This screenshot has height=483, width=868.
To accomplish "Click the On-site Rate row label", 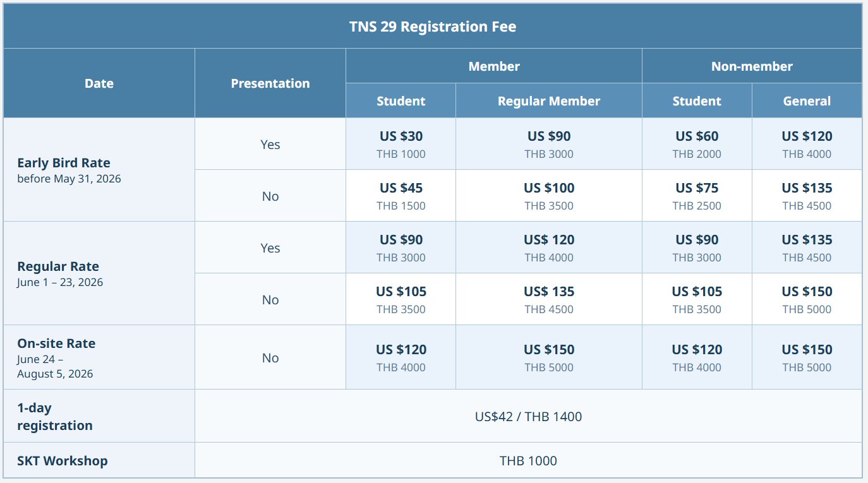I will (56, 343).
